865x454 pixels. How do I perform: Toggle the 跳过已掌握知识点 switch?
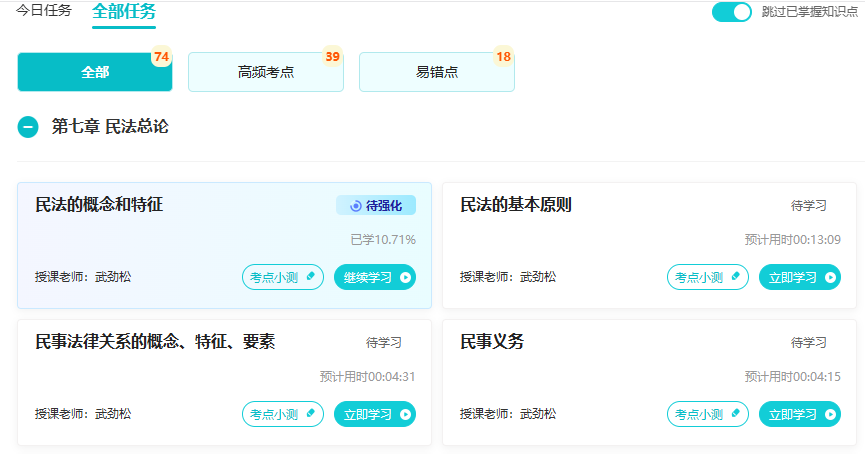(731, 12)
